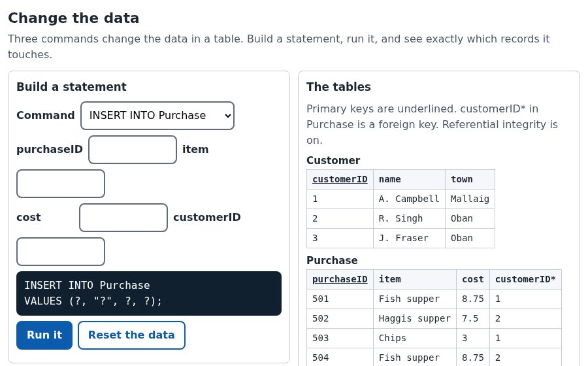Screen dimensions: 588x366
Task: Click the A. Campbell name cell
Action: (x=409, y=199)
